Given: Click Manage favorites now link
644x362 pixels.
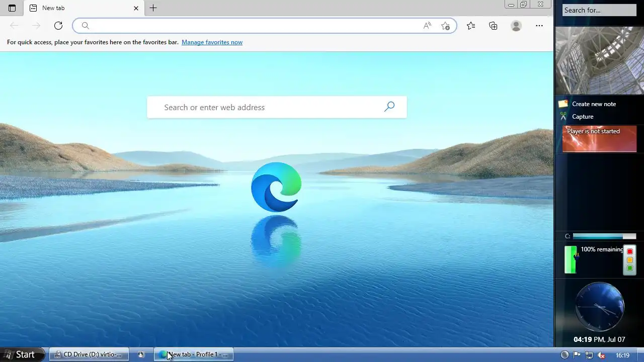Looking at the screenshot, I should click(x=212, y=42).
